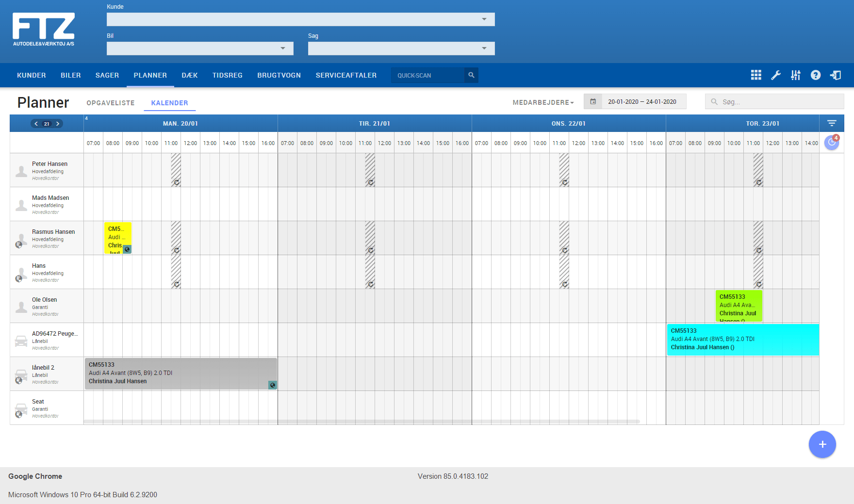Open the calendar filter icon
This screenshot has width=854, height=504.
pyautogui.click(x=832, y=123)
